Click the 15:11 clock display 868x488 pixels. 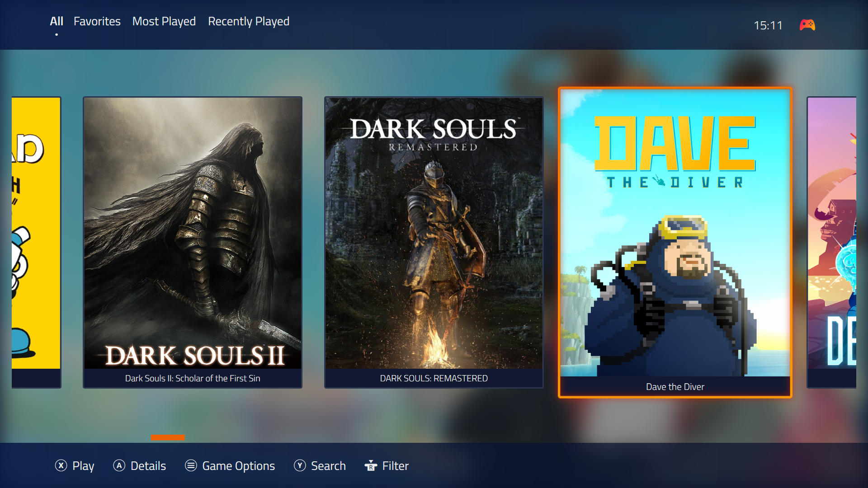[x=768, y=25]
